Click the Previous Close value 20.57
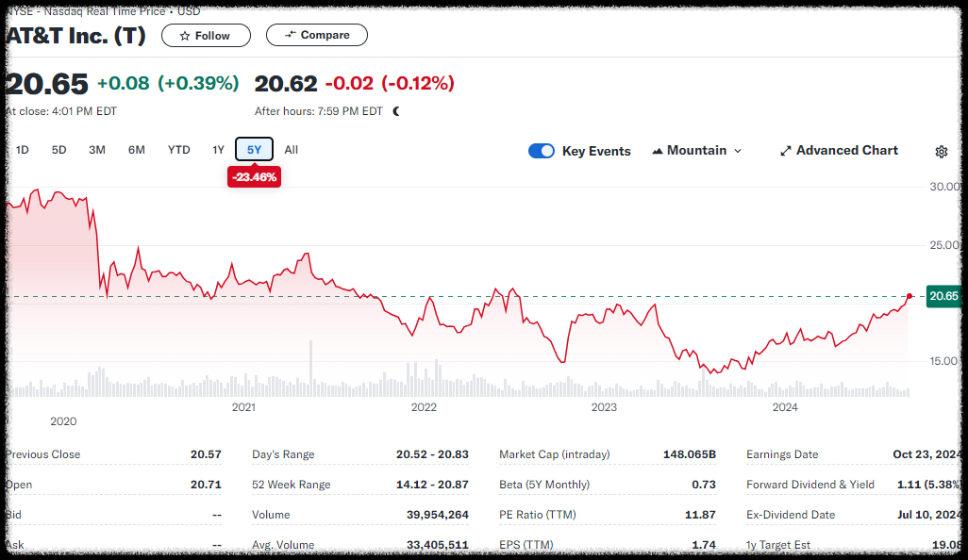 pos(206,454)
